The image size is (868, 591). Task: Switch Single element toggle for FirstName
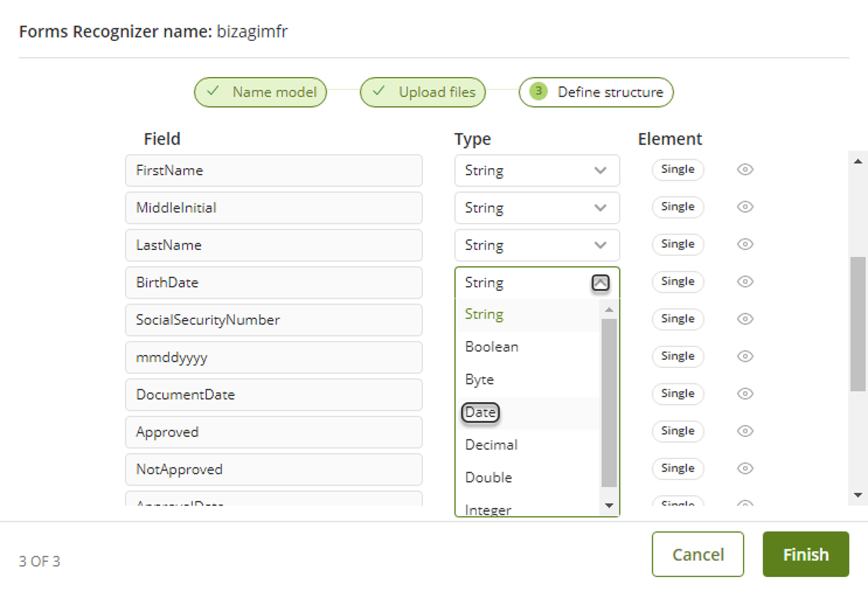click(678, 169)
